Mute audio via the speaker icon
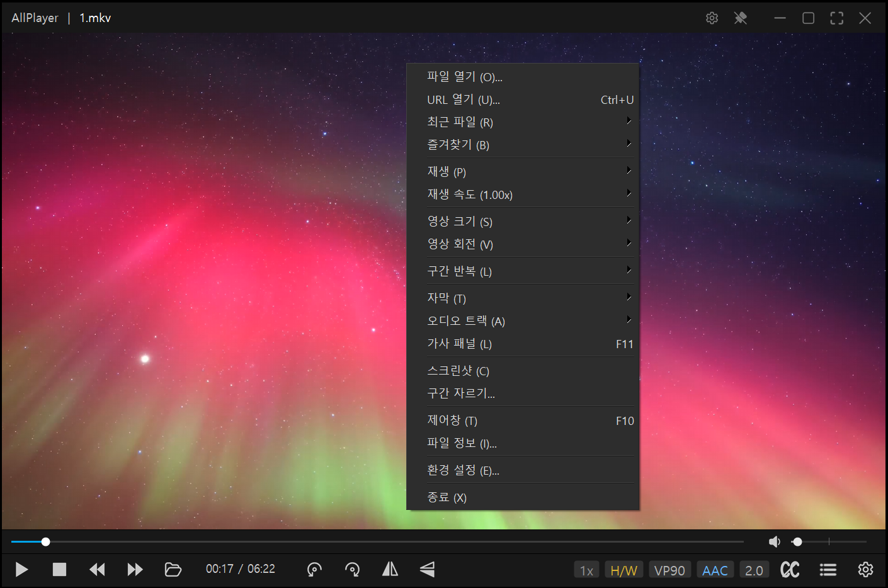The width and height of the screenshot is (888, 588). pyautogui.click(x=774, y=541)
